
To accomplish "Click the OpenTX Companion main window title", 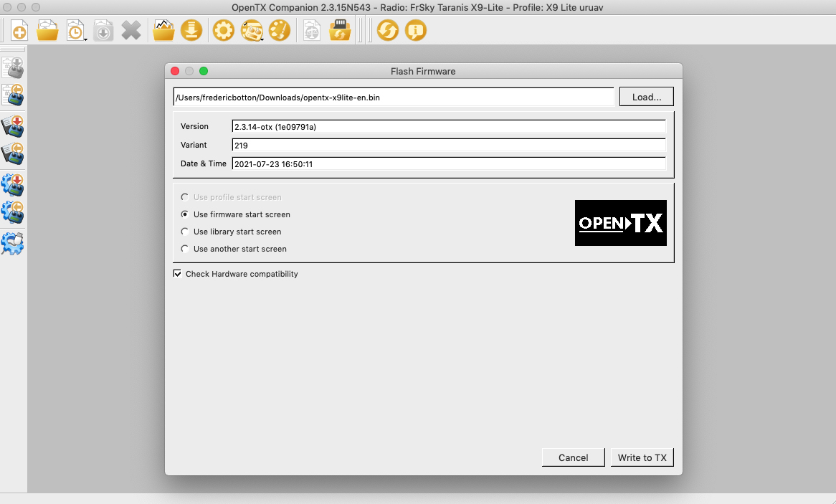I will pos(417,7).
